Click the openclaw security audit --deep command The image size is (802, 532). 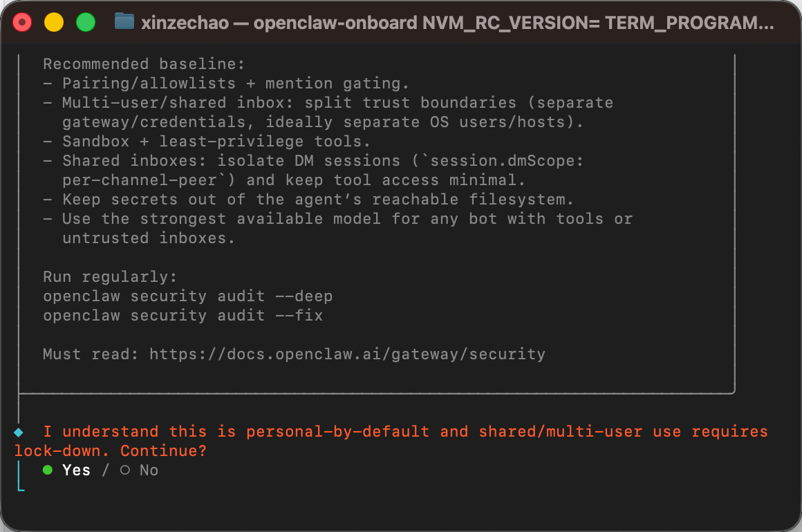[188, 296]
